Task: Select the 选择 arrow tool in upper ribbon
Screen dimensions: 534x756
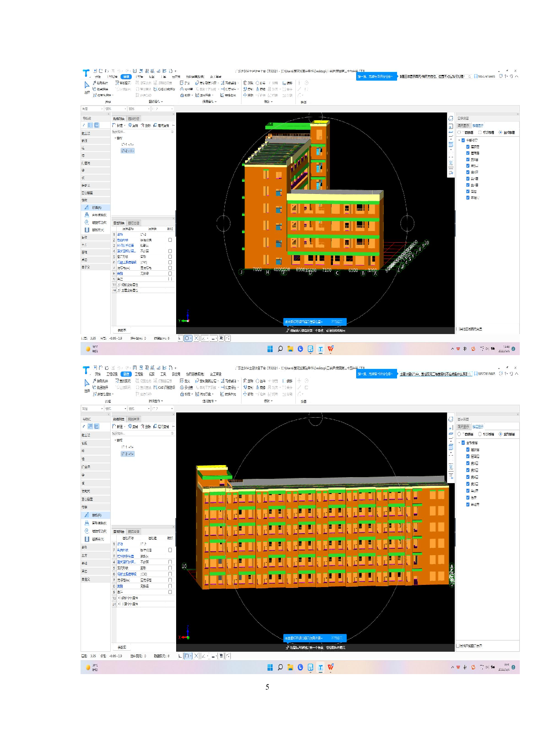Action: click(x=87, y=86)
